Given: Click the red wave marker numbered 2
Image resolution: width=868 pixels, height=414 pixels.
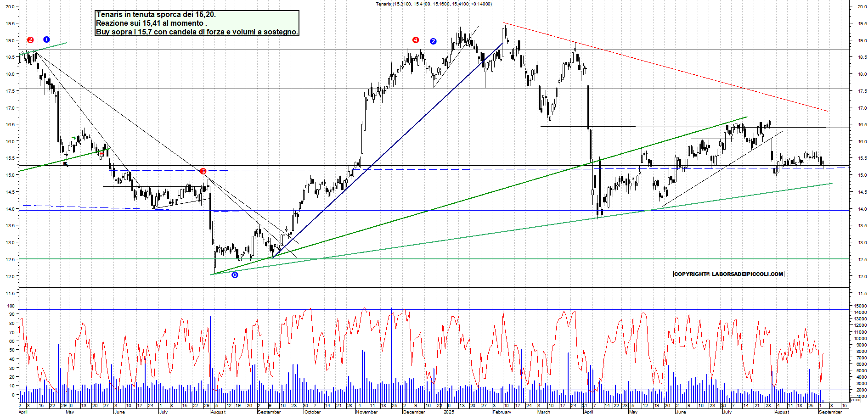Looking at the screenshot, I should 30,40.
